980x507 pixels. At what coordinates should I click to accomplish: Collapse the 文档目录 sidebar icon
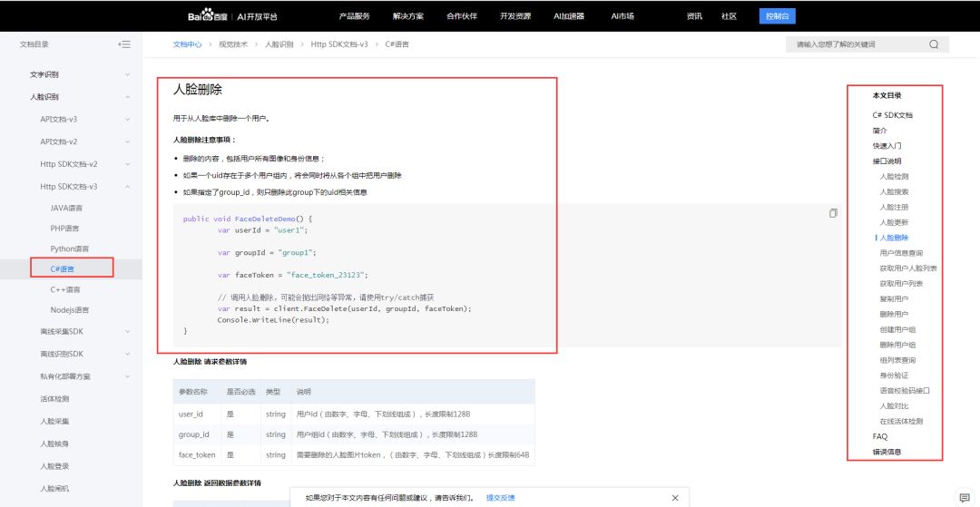(x=124, y=44)
